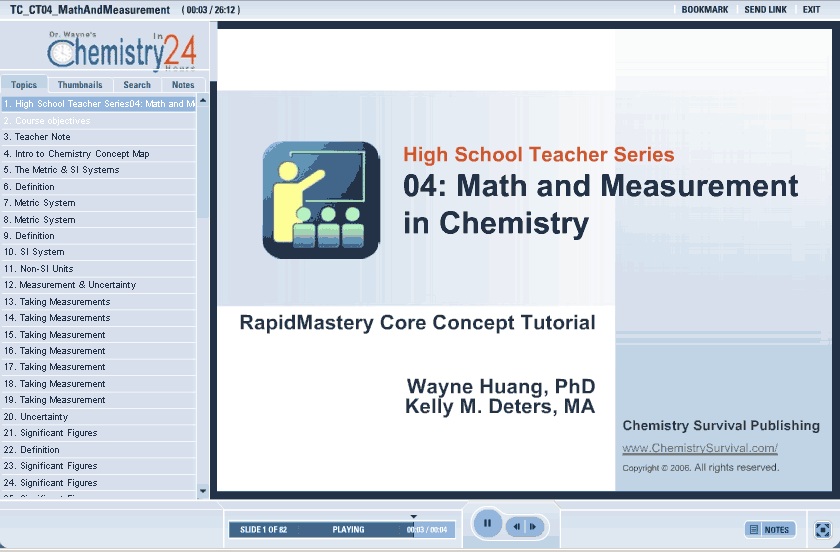Click the teacher classroom slide icon
Screen dimensions: 840x552
tap(321, 200)
